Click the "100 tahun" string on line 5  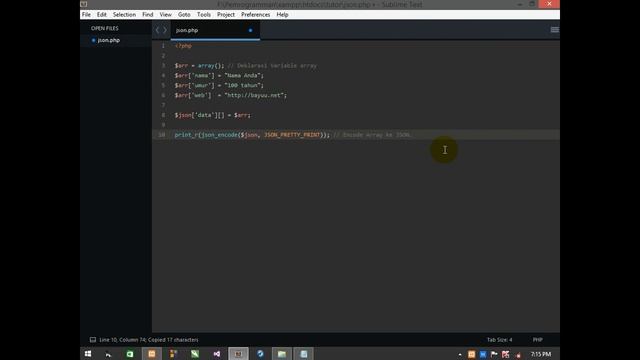(x=242, y=85)
